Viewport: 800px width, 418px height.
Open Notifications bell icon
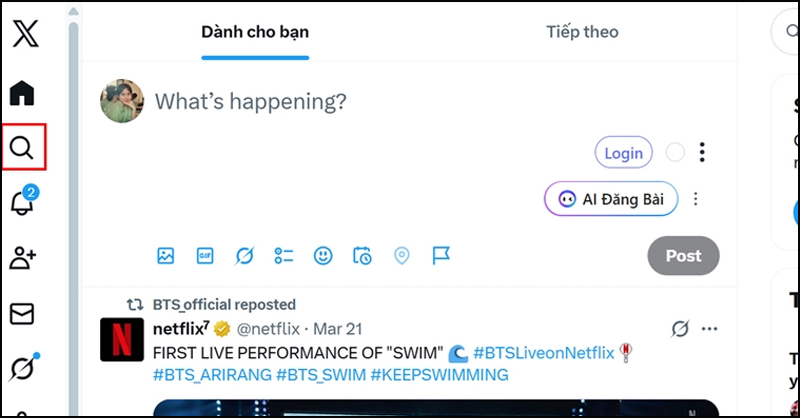point(22,203)
